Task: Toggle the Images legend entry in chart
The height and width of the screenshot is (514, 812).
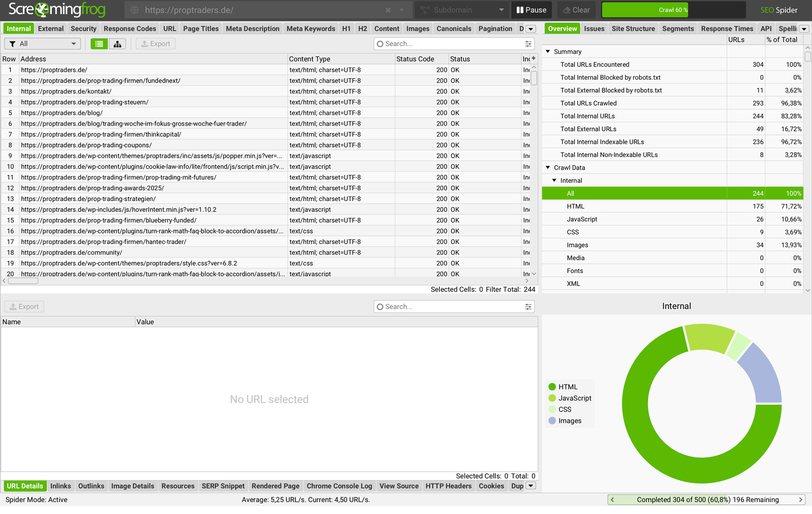Action: (564, 421)
